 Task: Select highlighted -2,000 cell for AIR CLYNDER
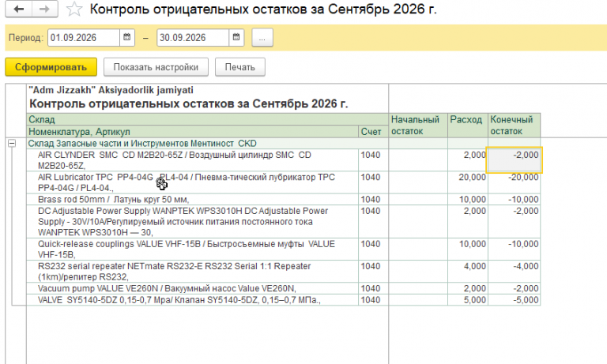(x=514, y=159)
